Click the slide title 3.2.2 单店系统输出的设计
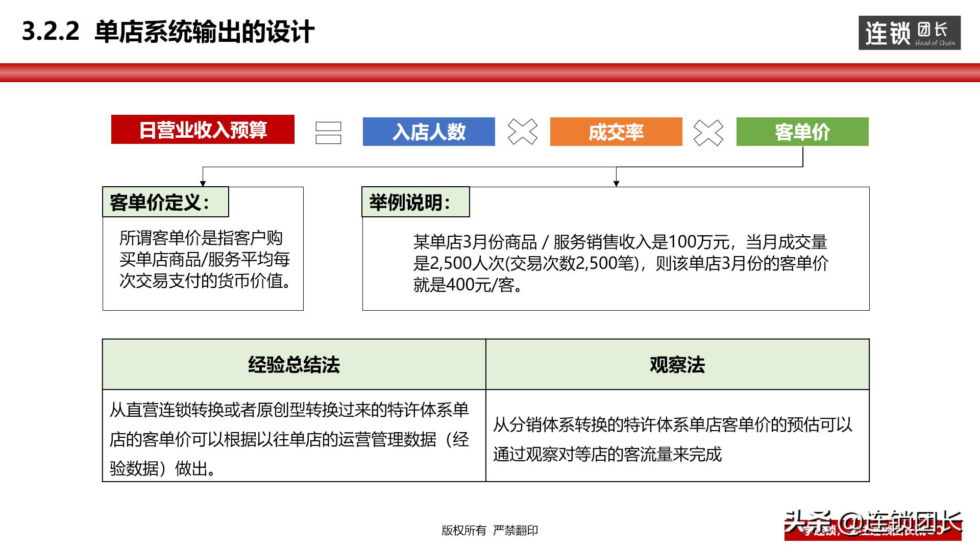This screenshot has height=551, width=980. tap(168, 31)
